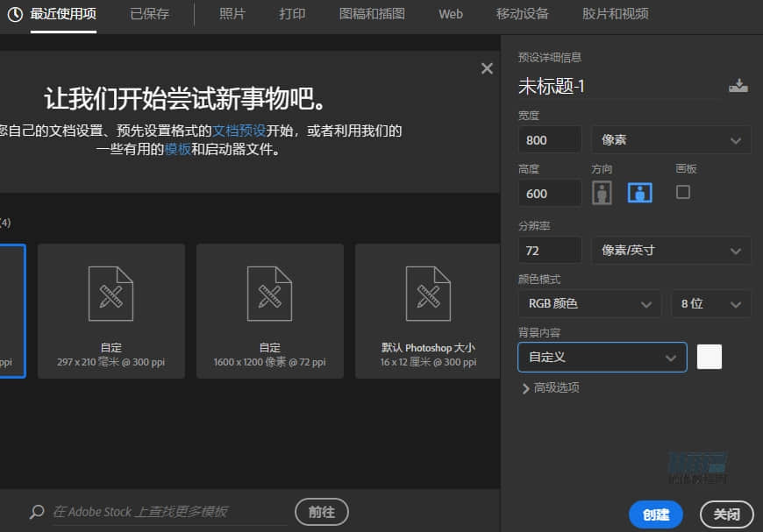
Task: Click the document icon of the 297 x 210 preset
Action: pos(111,294)
